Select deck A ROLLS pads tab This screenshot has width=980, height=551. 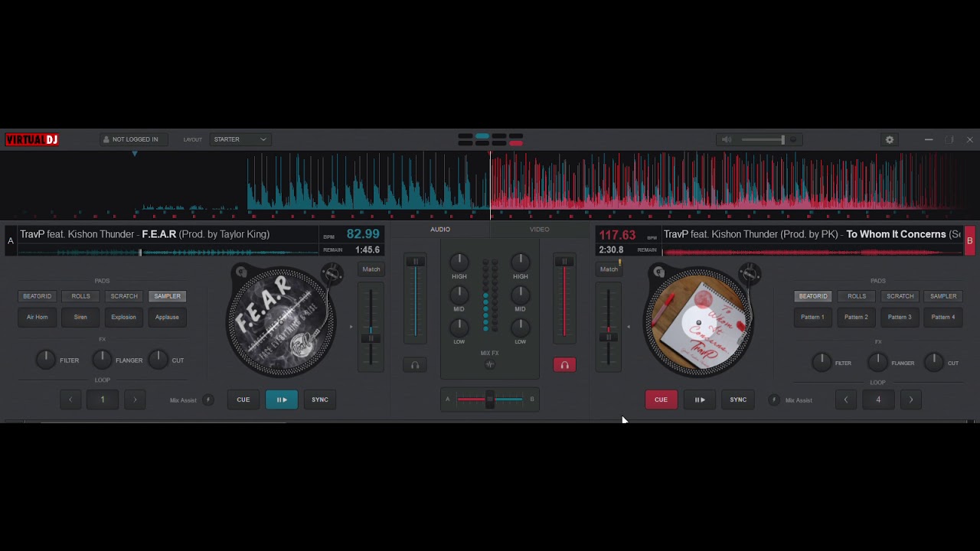tap(80, 296)
